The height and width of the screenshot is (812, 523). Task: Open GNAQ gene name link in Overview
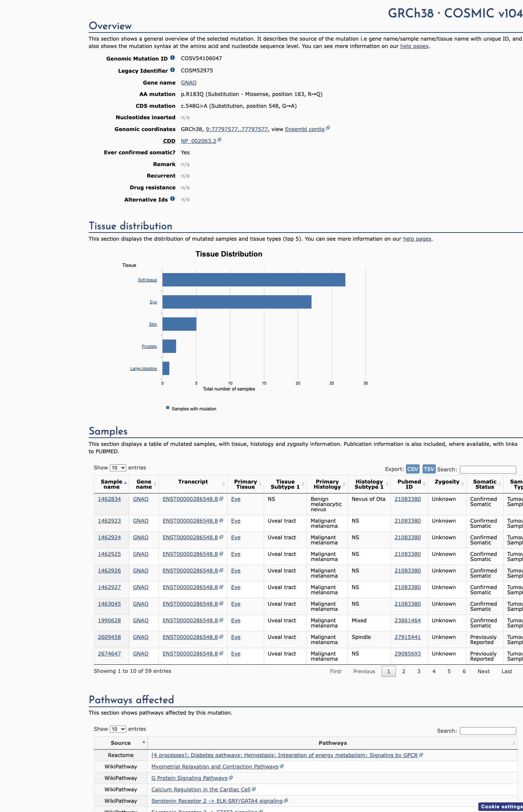(x=188, y=83)
